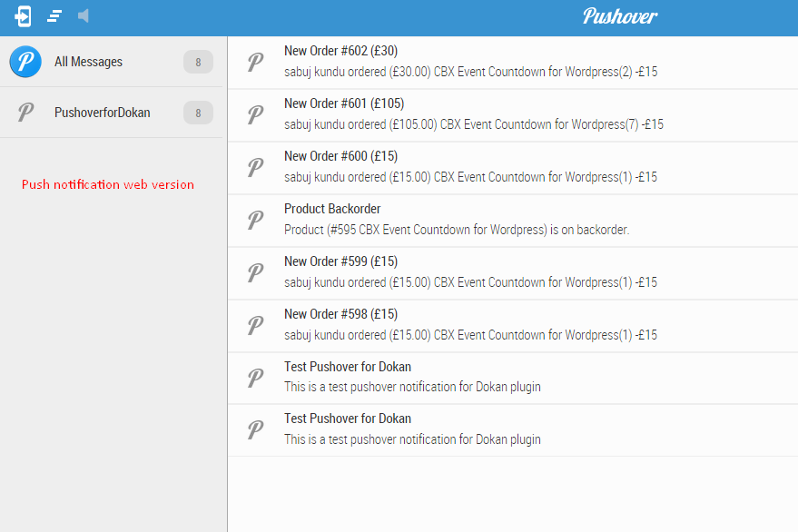This screenshot has height=532, width=798.
Task: Select the PushoverforDokan app icon
Action: [x=25, y=112]
